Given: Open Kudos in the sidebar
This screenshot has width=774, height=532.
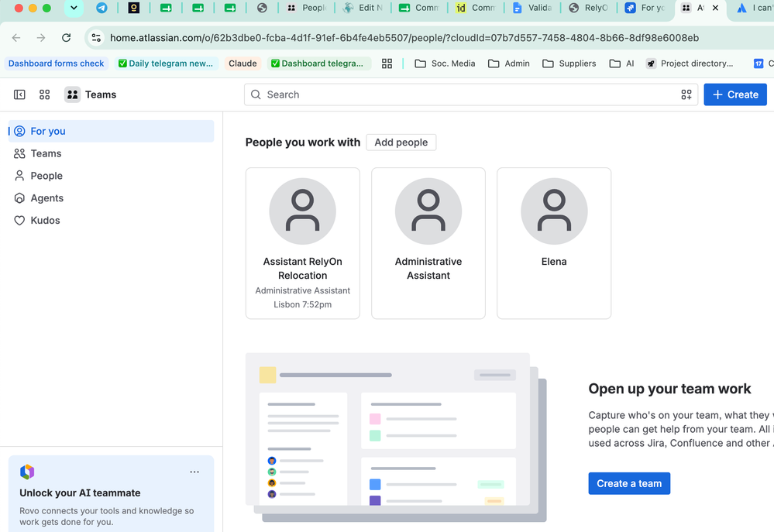Looking at the screenshot, I should pyautogui.click(x=111, y=220).
